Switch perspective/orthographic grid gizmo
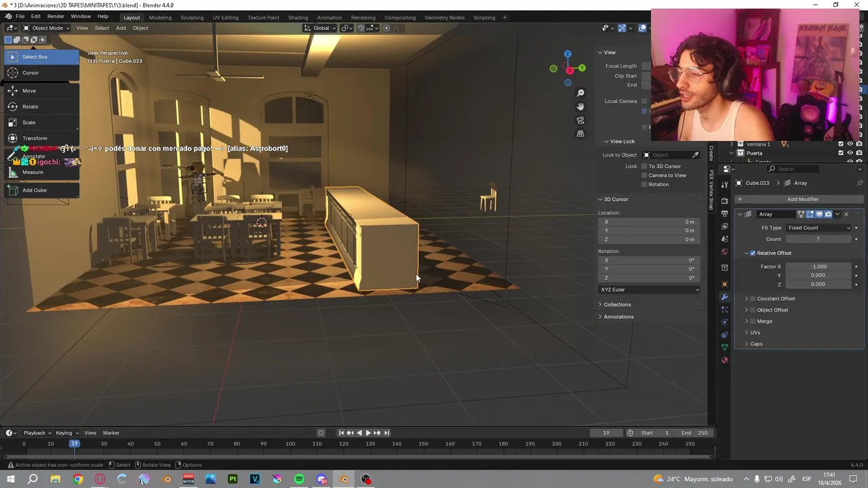The height and width of the screenshot is (488, 868). point(580,134)
